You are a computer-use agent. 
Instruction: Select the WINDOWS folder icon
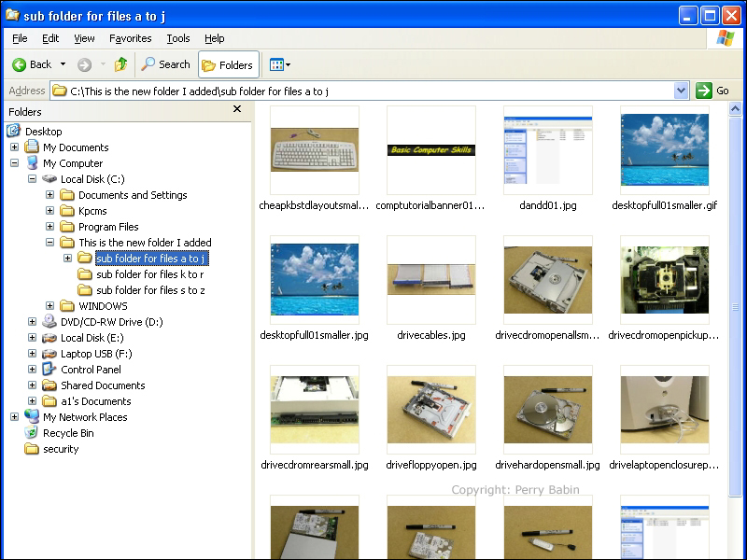67,306
